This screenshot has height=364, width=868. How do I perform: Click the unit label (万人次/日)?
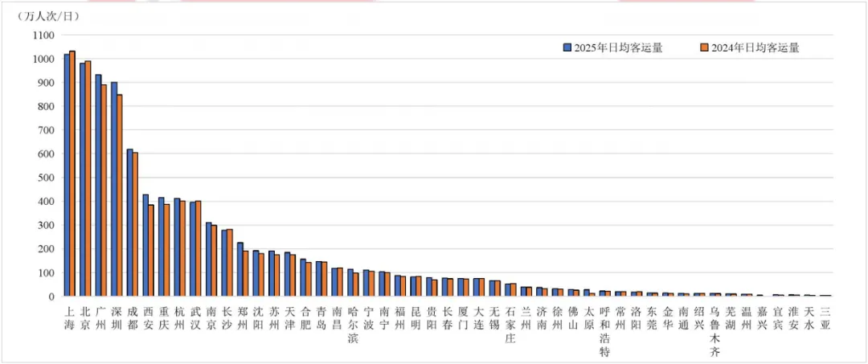point(47,17)
